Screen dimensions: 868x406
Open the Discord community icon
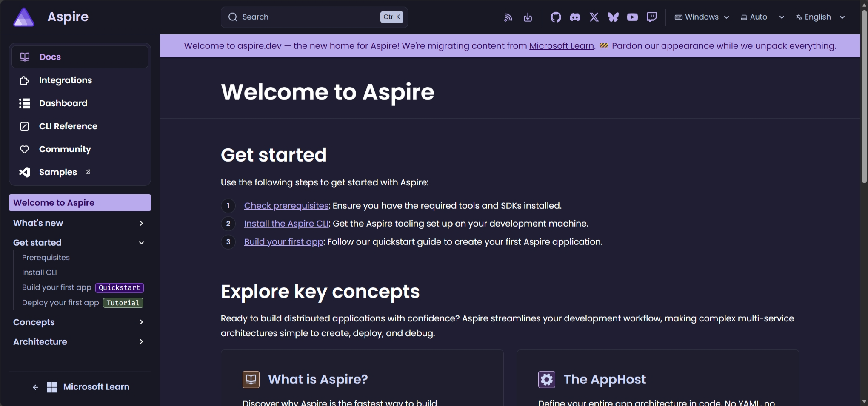pos(574,17)
